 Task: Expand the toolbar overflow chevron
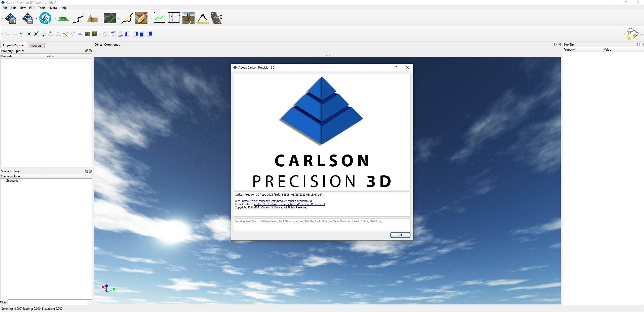coord(641,34)
